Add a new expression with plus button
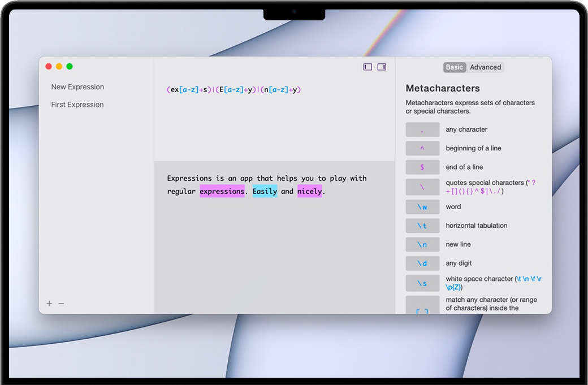This screenshot has height=385, width=588. [x=49, y=304]
